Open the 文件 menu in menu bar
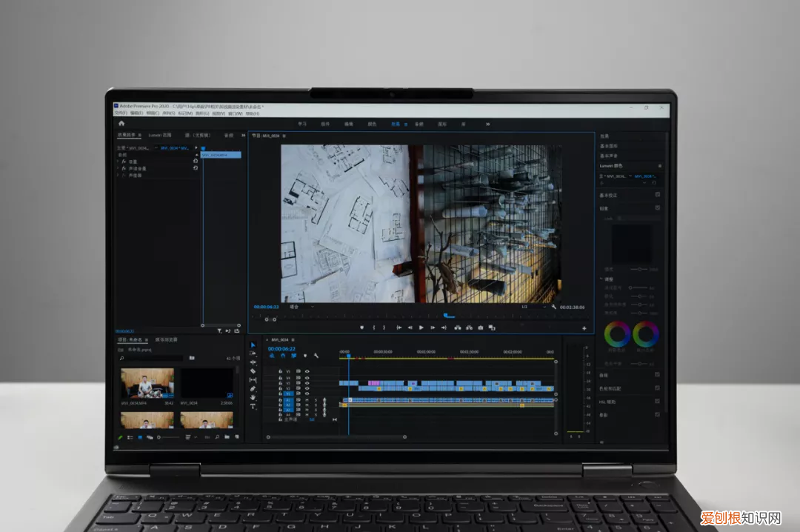 pos(120,113)
